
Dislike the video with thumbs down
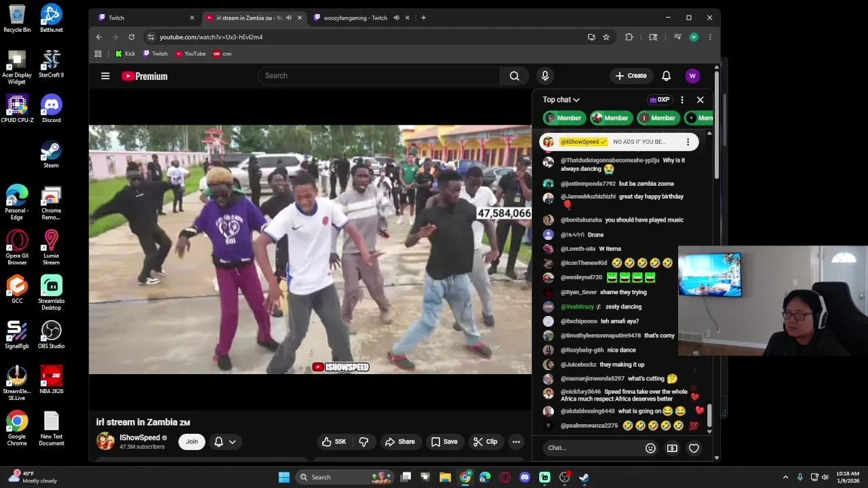[x=363, y=442]
